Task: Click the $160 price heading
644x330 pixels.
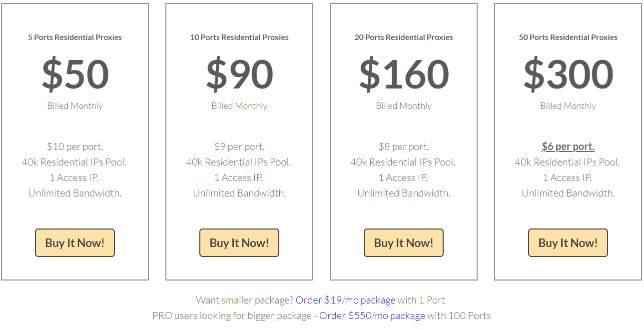Action: tap(404, 74)
